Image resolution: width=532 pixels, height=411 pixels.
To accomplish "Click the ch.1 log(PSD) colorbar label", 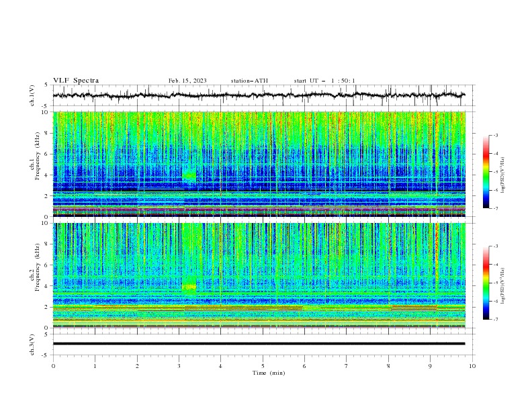I will click(x=503, y=175).
